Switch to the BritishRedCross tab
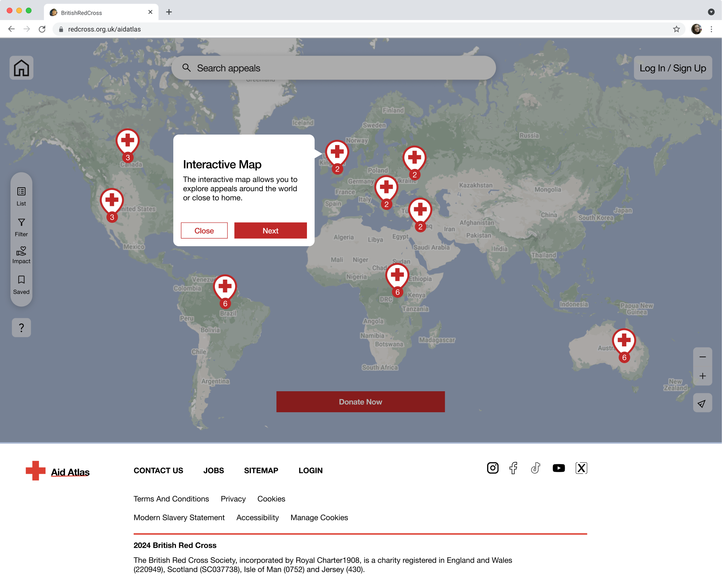The height and width of the screenshot is (588, 722). [x=101, y=12]
